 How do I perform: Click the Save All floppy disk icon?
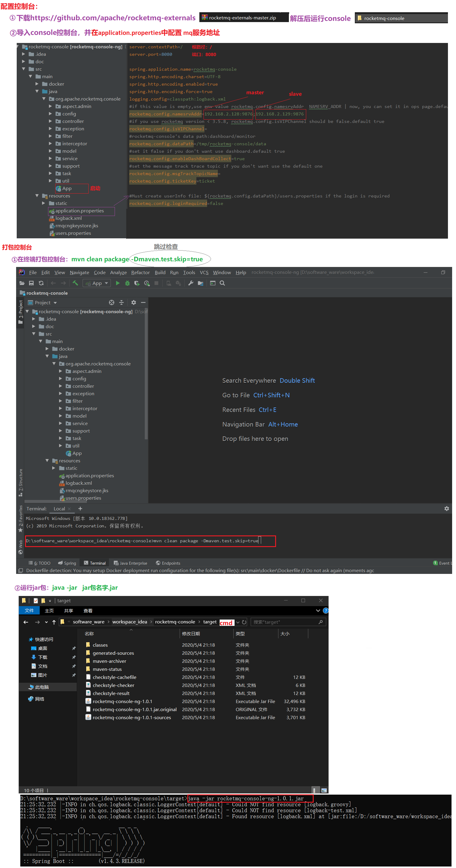[x=31, y=283]
